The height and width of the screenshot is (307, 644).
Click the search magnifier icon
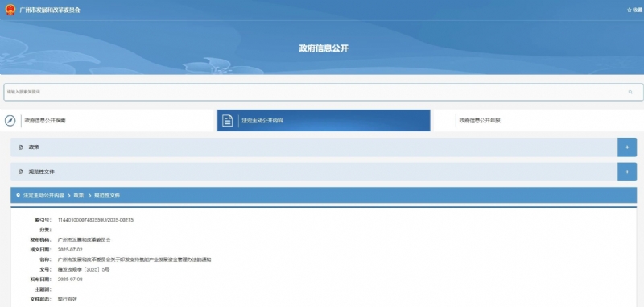pyautogui.click(x=630, y=92)
